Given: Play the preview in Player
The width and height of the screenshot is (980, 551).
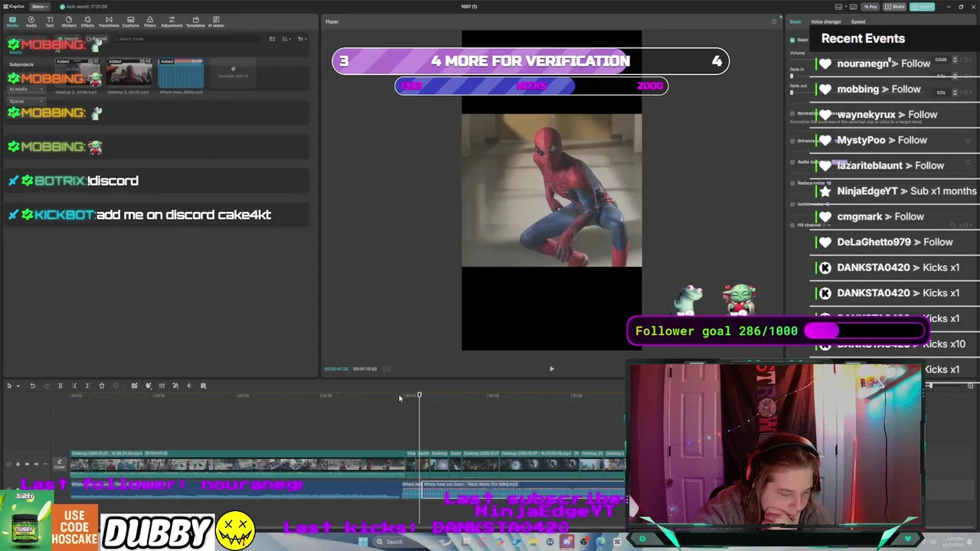Looking at the screenshot, I should click(x=551, y=369).
